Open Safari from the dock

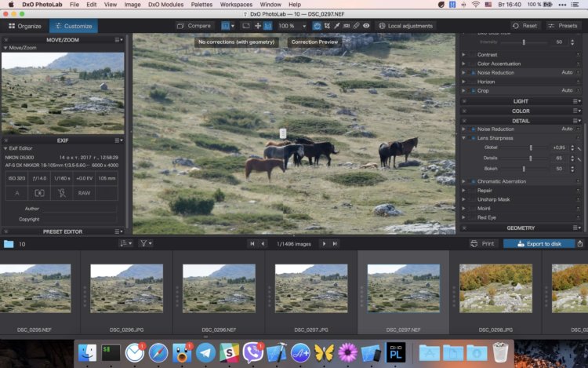tap(158, 352)
